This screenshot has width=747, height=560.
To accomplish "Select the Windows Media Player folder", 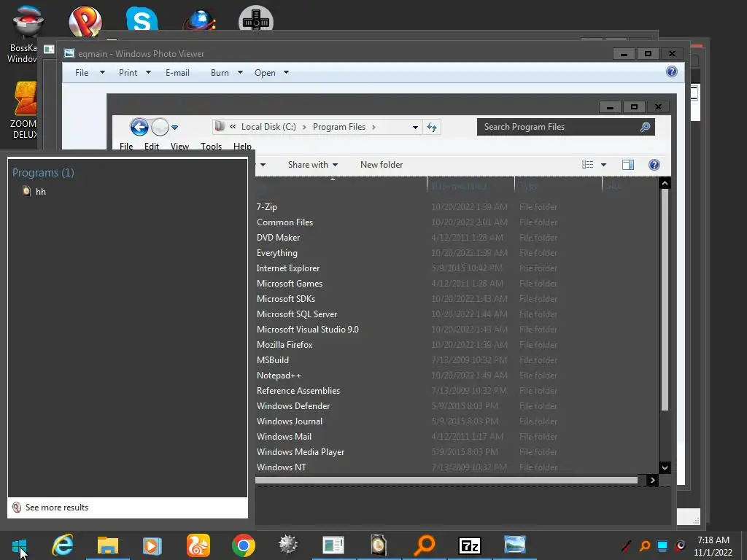I will point(300,452).
